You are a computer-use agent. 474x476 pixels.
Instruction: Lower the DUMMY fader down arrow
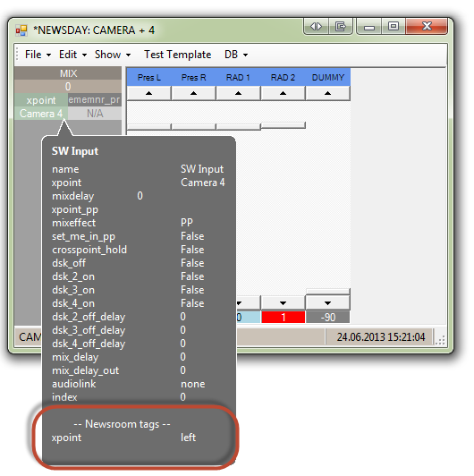[x=327, y=303]
